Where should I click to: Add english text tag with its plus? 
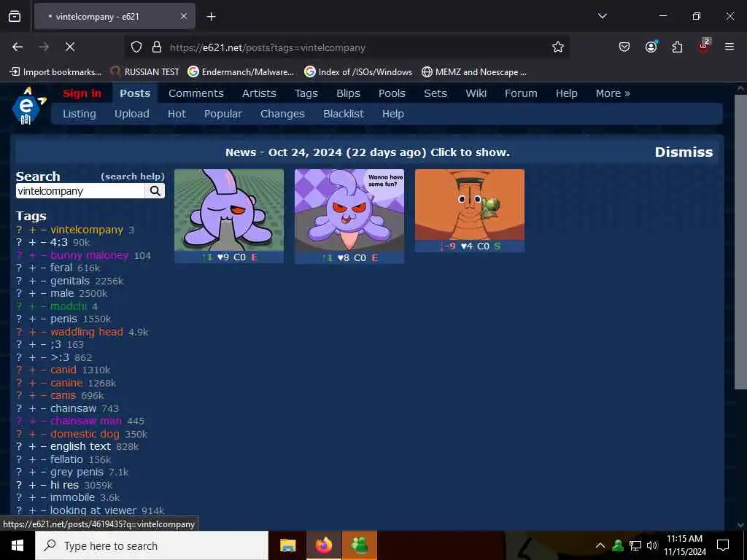point(32,447)
